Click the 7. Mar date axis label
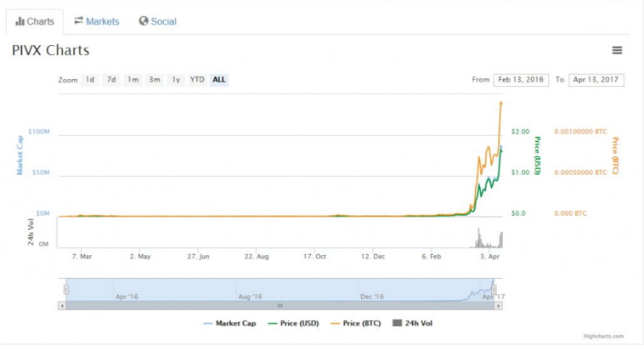 82,257
